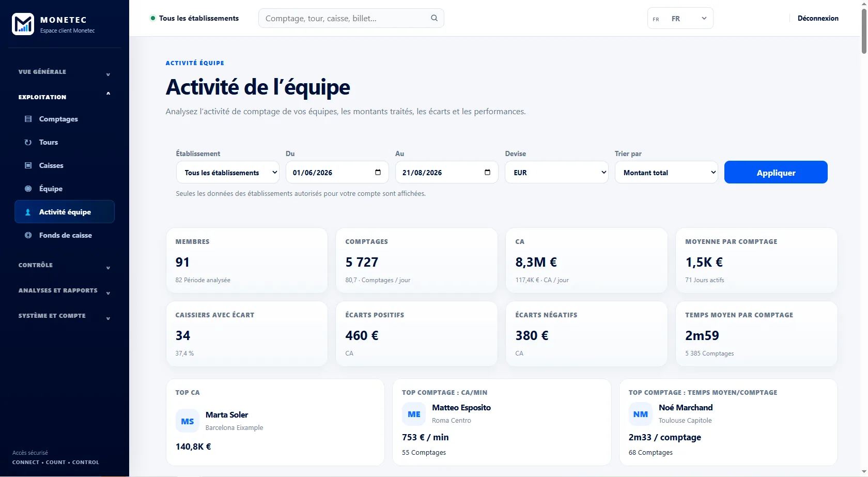868x477 pixels.
Task: Expand the Système et compte section
Action: pyautogui.click(x=65, y=316)
